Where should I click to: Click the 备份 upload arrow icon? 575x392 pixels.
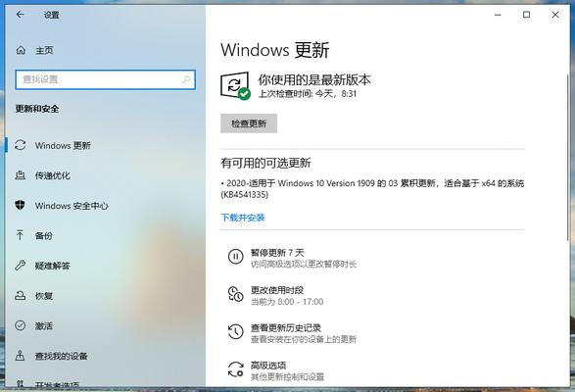pyautogui.click(x=21, y=235)
